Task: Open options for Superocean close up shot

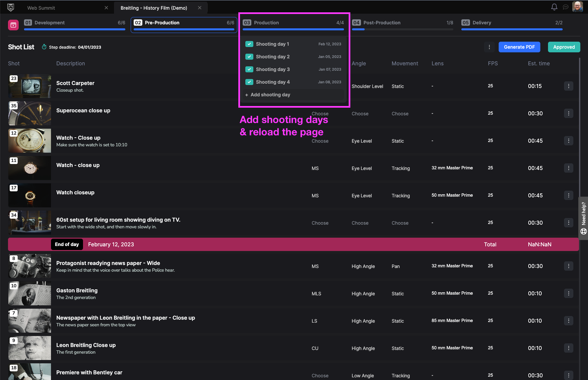Action: click(x=569, y=113)
